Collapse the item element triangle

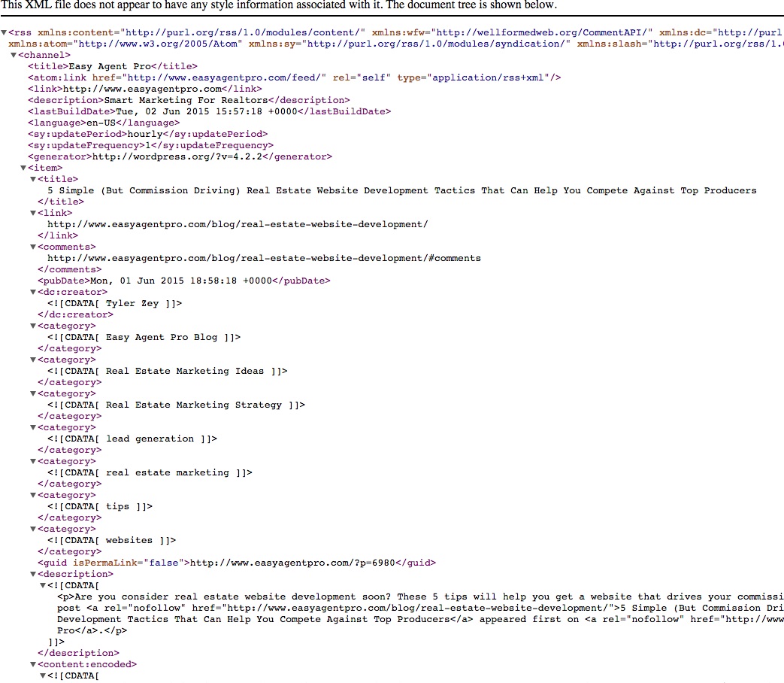(x=23, y=168)
